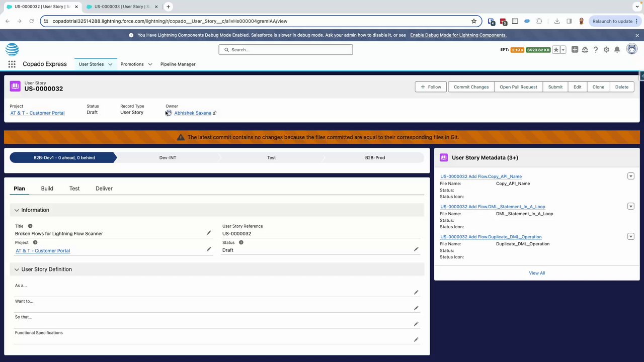Collapse the Information section
This screenshot has width=644, height=362.
(x=17, y=210)
